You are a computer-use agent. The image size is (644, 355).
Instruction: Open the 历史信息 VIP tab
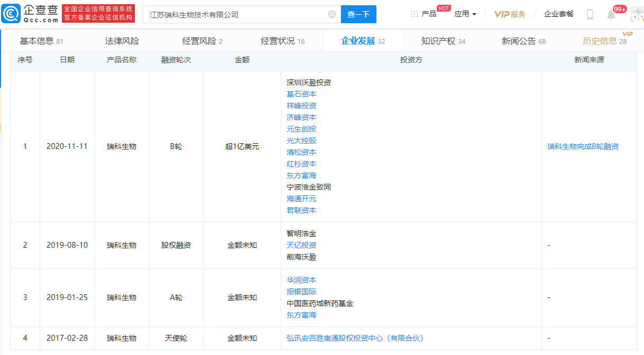point(605,41)
